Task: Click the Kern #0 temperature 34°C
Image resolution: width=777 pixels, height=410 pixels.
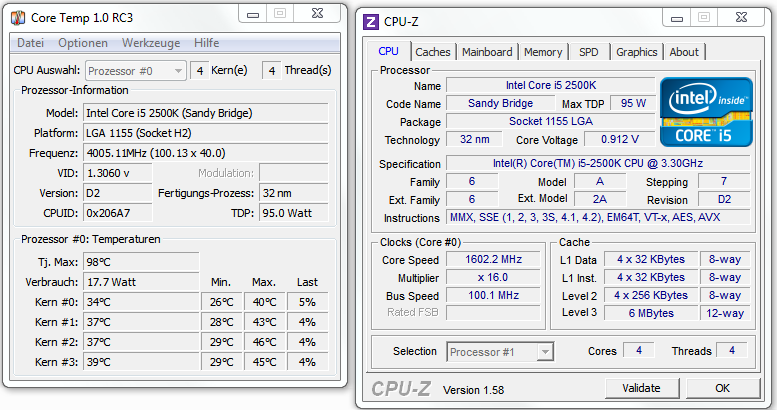Action: tap(141, 302)
